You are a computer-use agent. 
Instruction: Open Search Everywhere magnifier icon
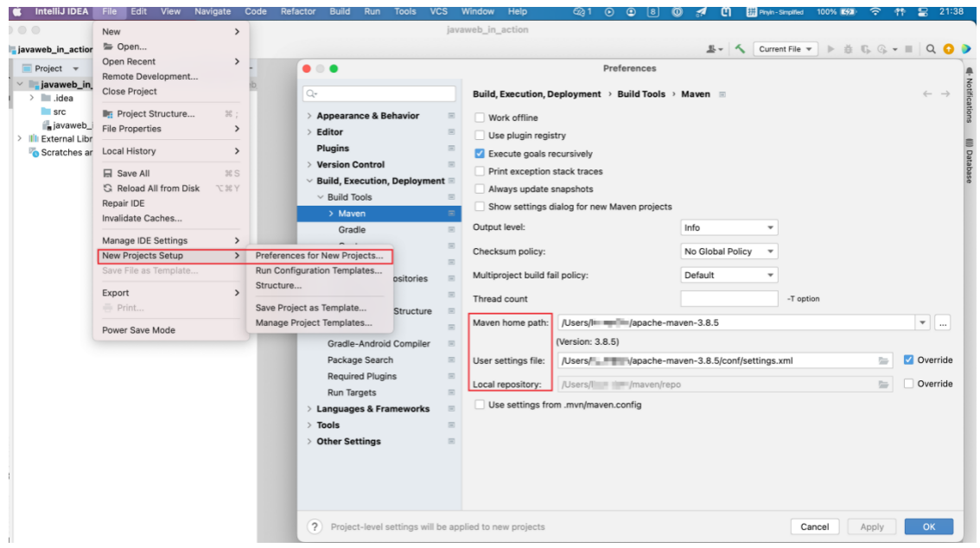tap(931, 48)
